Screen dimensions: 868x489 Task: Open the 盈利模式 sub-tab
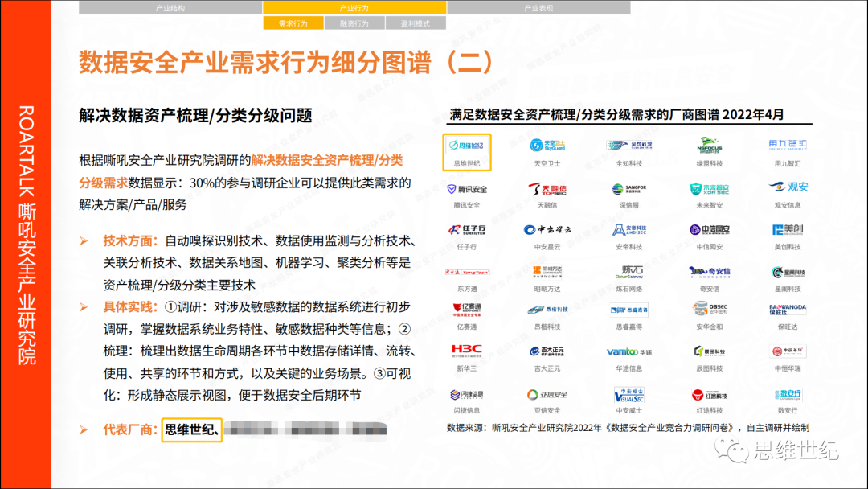coord(416,23)
